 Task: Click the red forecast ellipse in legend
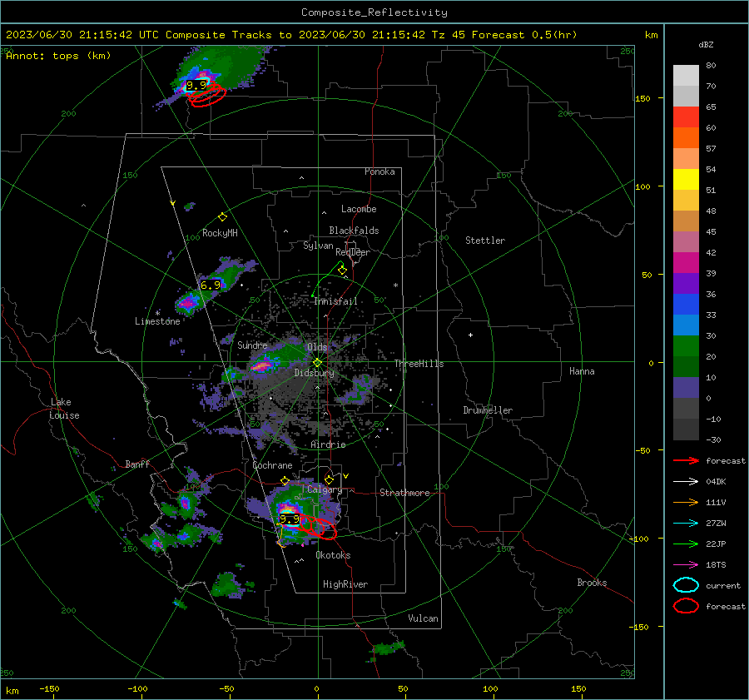click(x=686, y=606)
